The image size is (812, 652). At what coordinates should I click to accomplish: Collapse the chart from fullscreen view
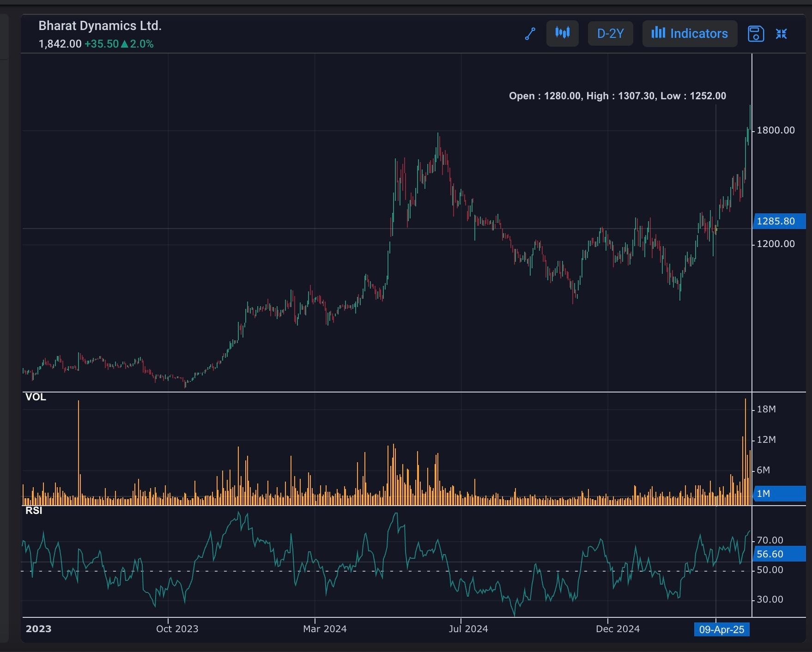click(782, 34)
